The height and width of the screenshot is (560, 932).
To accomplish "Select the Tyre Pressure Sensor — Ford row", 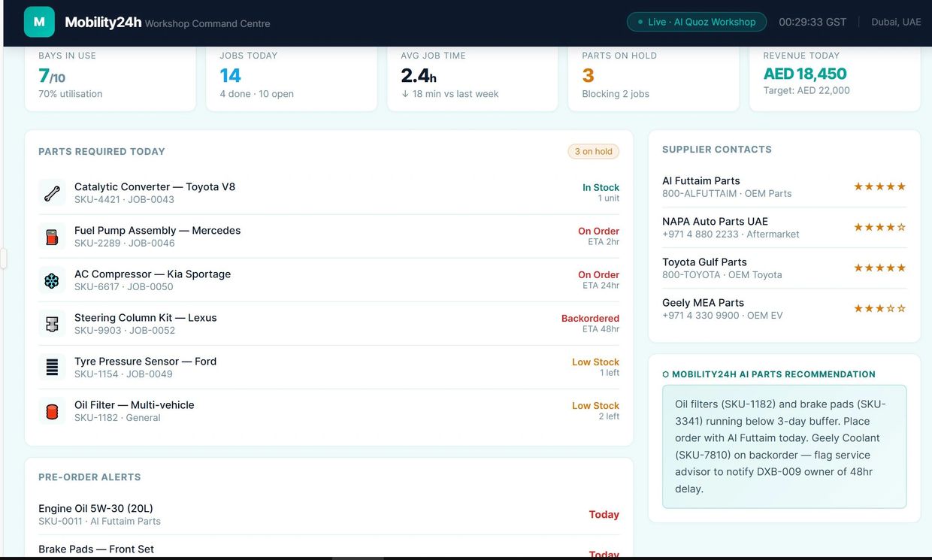I will pyautogui.click(x=329, y=367).
